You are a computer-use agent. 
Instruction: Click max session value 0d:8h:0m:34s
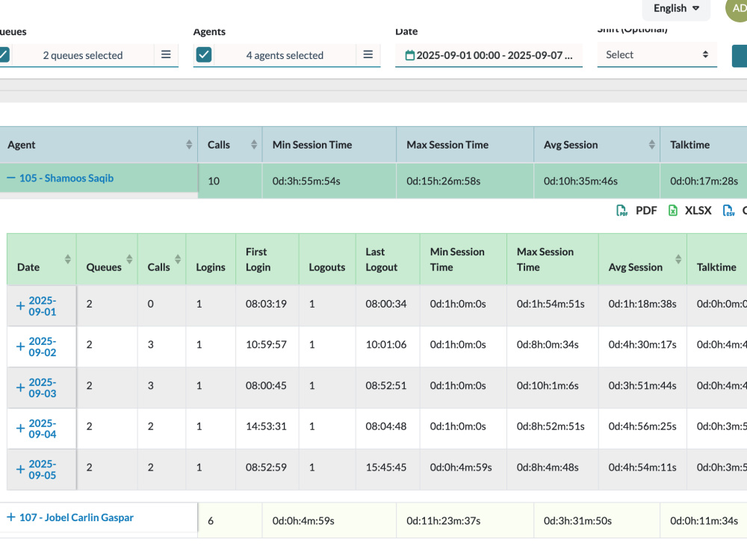coord(548,345)
